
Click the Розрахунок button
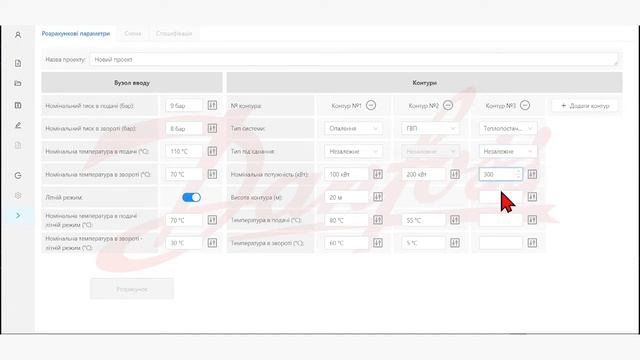132,289
